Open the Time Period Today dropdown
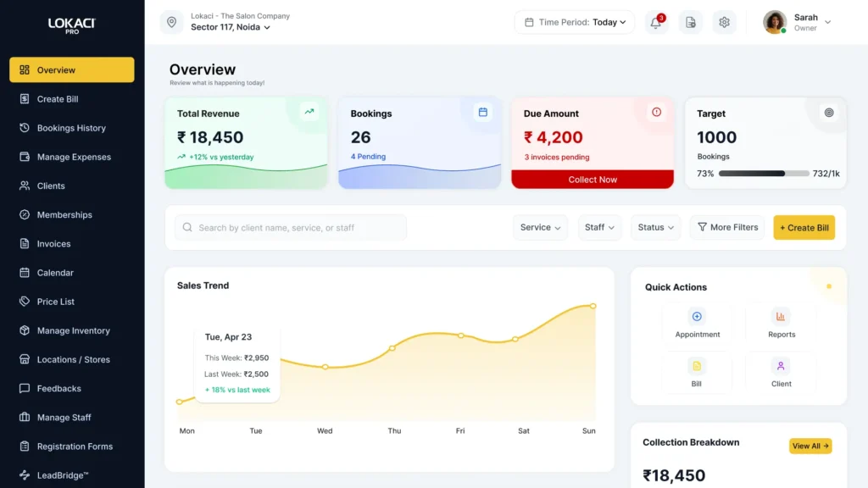Screen dimensions: 868x488 pos(575,23)
